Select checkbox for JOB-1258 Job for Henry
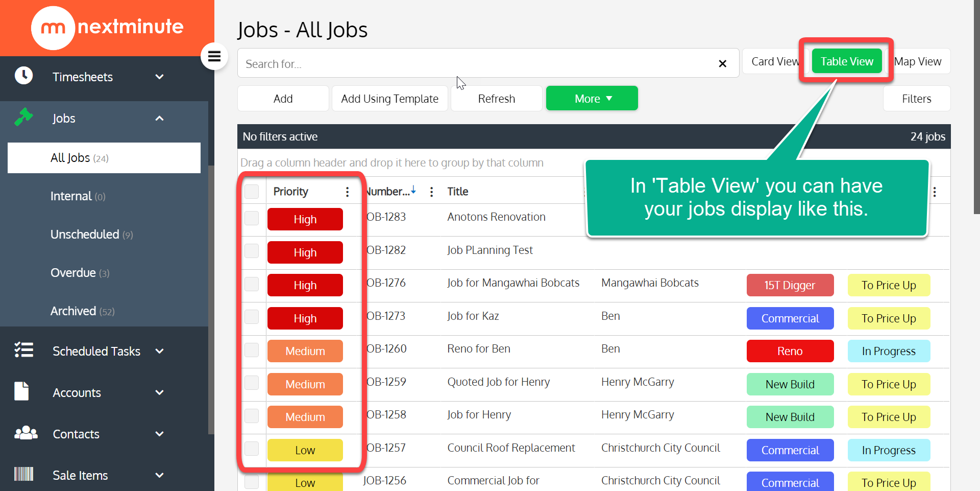Screen dimensions: 980x491 coord(252,416)
